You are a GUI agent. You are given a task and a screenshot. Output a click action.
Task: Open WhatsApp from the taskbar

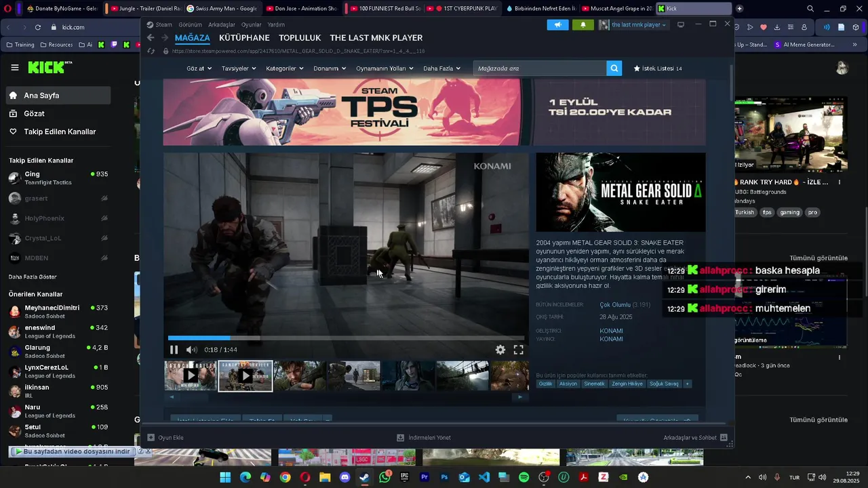(x=385, y=477)
